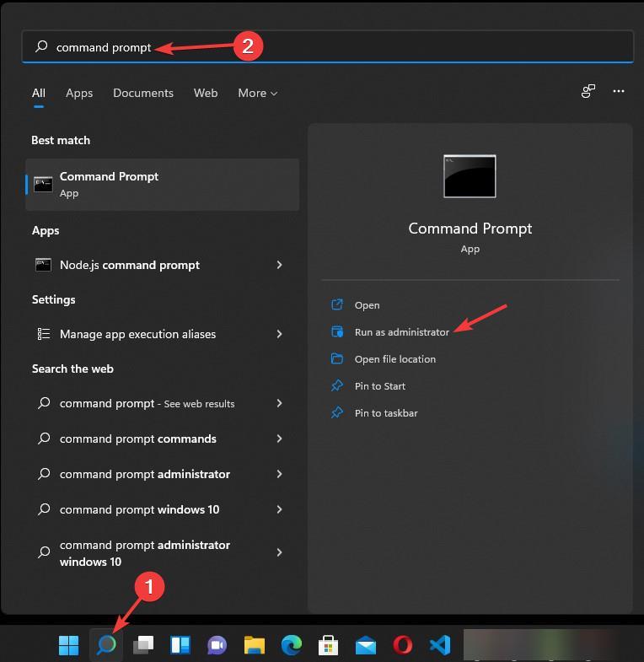644x662 pixels.
Task: Open Microsoft Store from the taskbar
Action: [329, 644]
